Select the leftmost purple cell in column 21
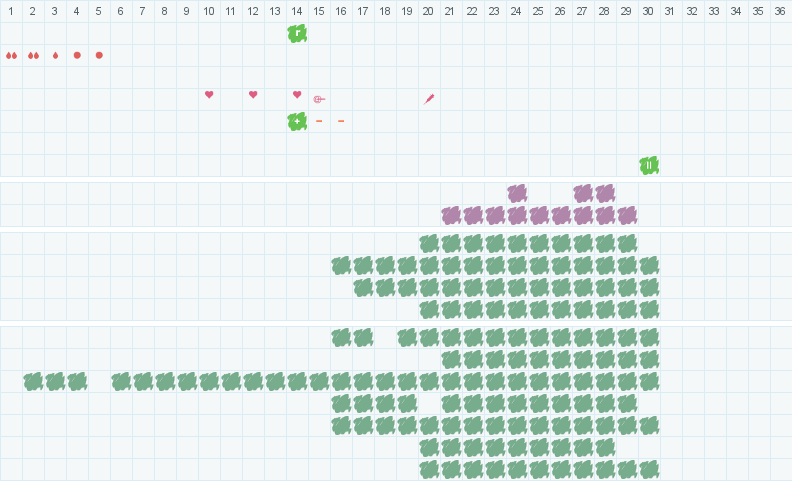792x481 pixels. (451, 215)
